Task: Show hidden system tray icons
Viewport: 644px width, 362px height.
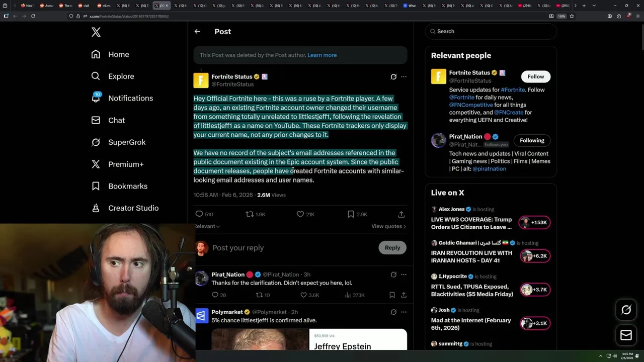Action: 601,356
